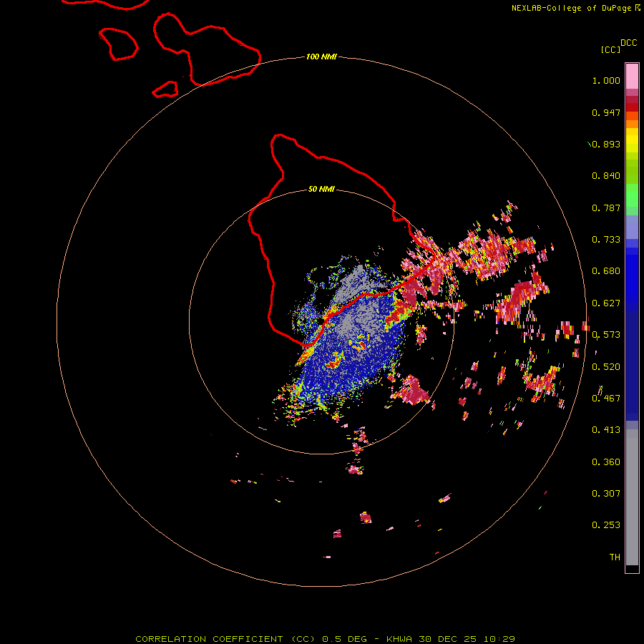Screen dimensions: 644x644
Task: Click the 0.840 value on the color scale
Action: 606,176
